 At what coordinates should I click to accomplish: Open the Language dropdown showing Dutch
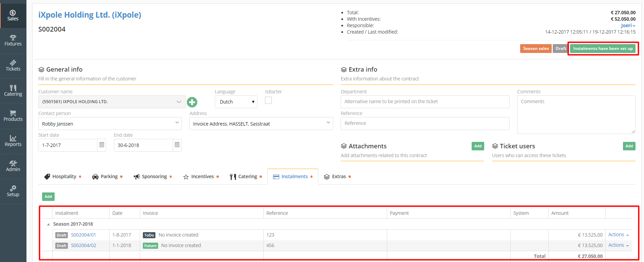point(236,102)
